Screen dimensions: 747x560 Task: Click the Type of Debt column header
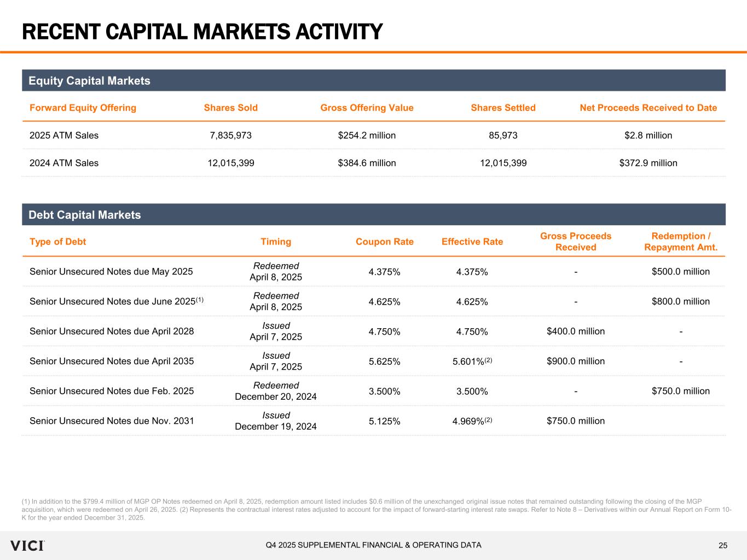pos(57,242)
